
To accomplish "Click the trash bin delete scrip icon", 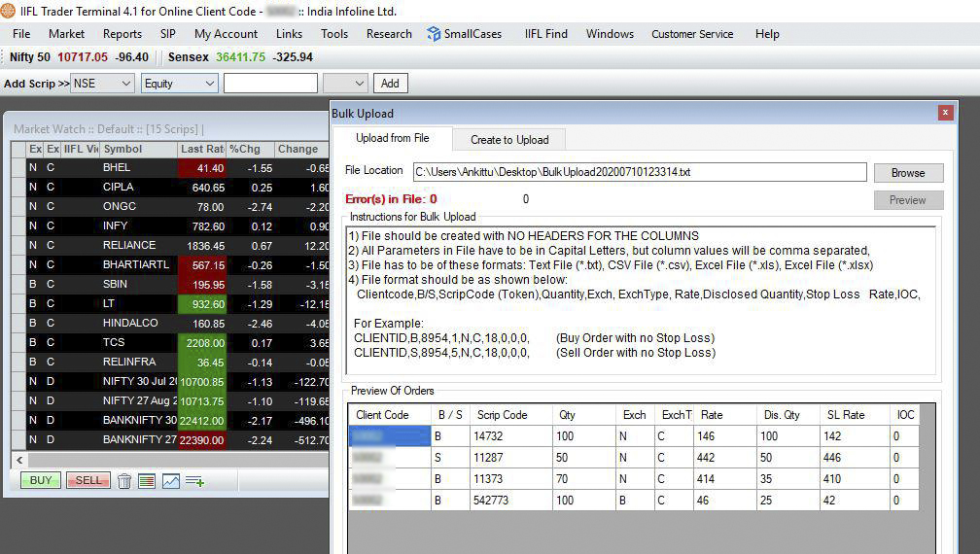I will (124, 480).
